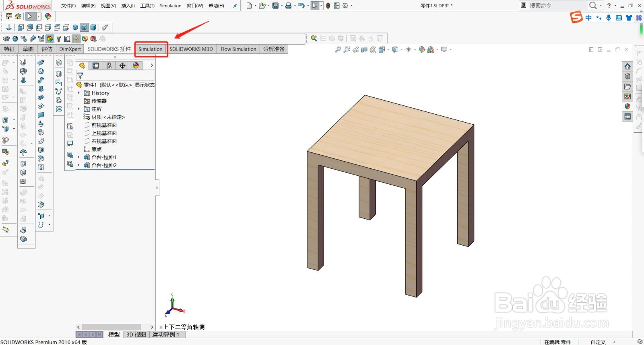Switch to the Flow Simulation tab
The height and width of the screenshot is (345, 644).
[238, 49]
